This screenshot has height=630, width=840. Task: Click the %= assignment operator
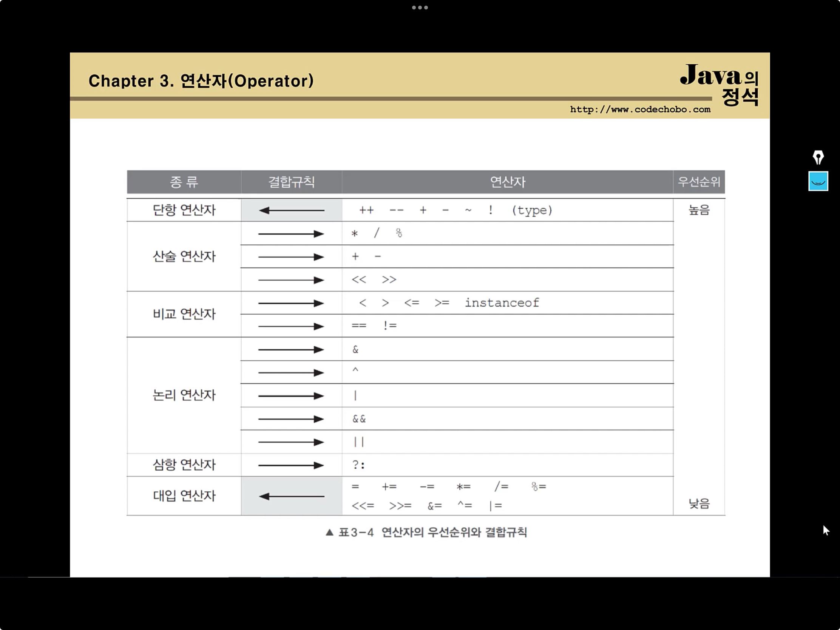pos(539,486)
